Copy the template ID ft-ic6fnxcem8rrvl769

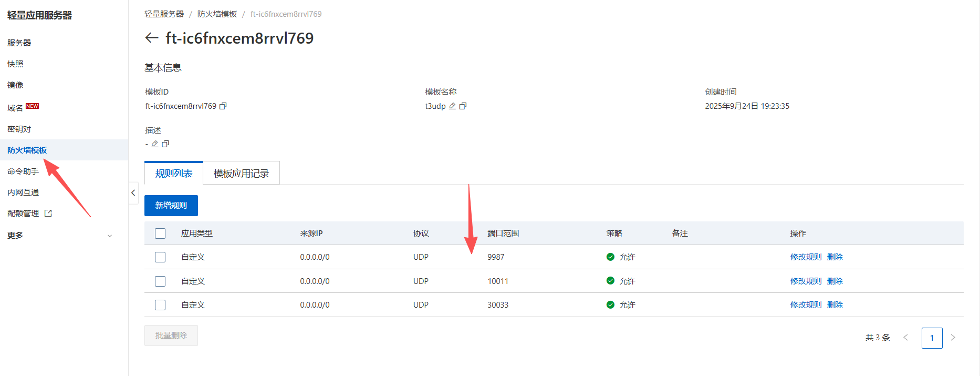point(223,106)
